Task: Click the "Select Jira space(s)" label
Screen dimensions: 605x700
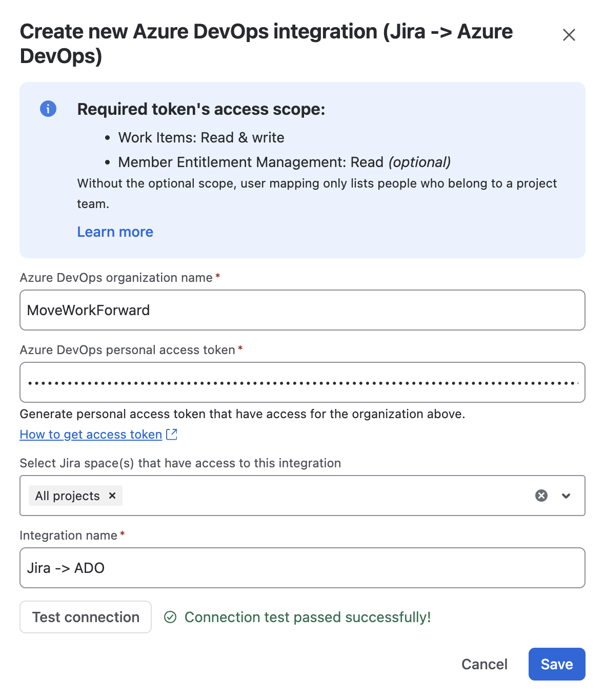Action: (180, 463)
